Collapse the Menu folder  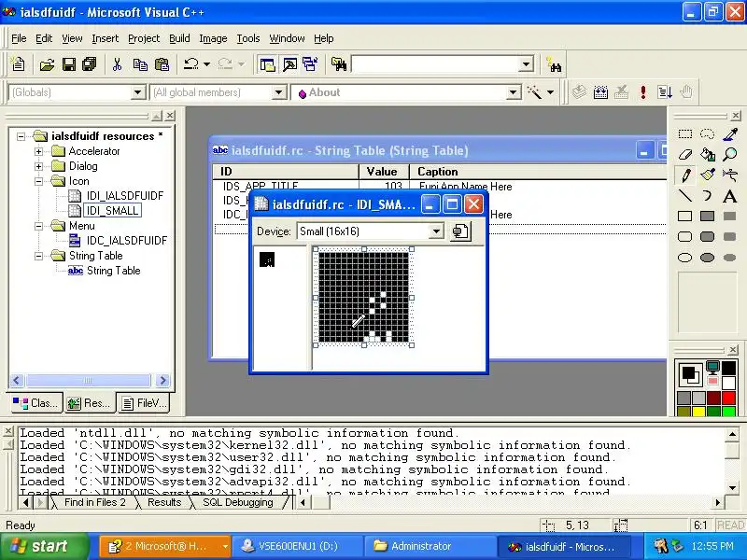pyautogui.click(x=38, y=226)
